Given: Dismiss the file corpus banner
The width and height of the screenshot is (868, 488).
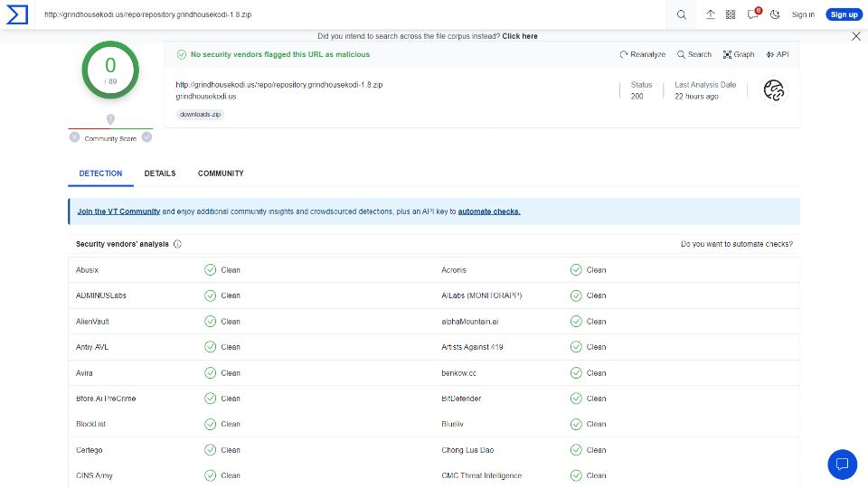Looking at the screenshot, I should [x=856, y=36].
